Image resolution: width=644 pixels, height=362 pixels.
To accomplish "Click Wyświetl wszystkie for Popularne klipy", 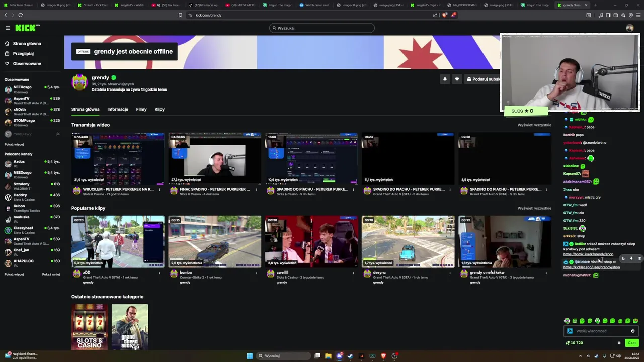I will (534, 208).
